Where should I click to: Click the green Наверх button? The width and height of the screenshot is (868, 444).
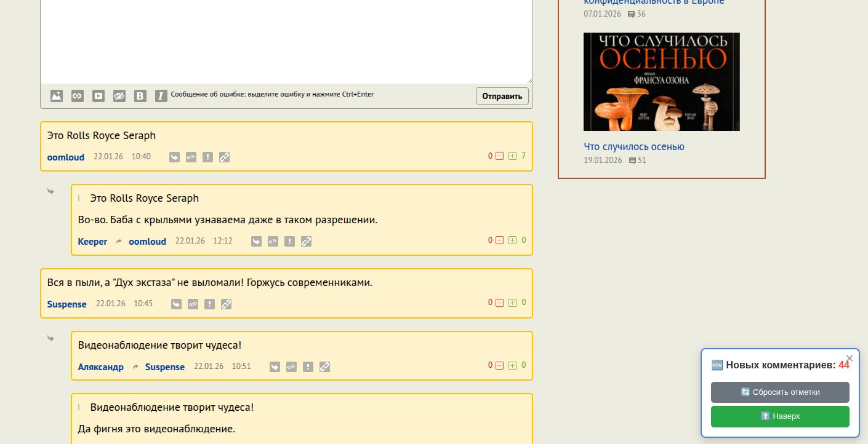click(780, 416)
